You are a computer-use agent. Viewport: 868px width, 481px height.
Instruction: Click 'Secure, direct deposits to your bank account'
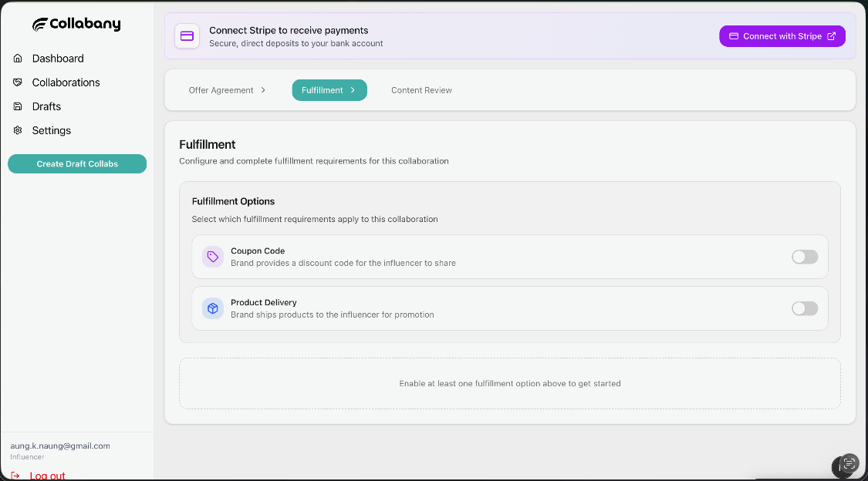coord(296,43)
